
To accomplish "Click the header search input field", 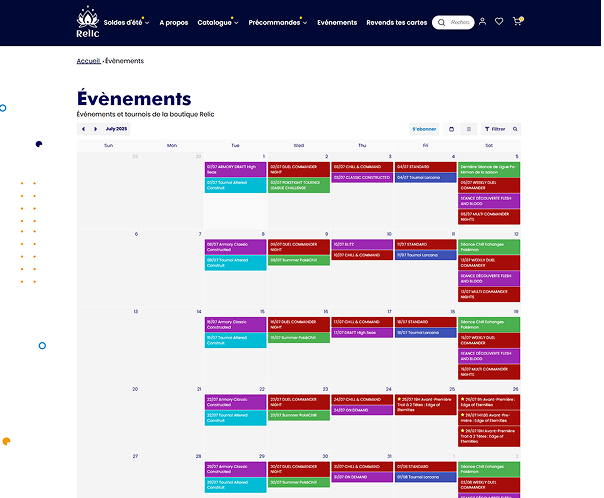I will (459, 22).
